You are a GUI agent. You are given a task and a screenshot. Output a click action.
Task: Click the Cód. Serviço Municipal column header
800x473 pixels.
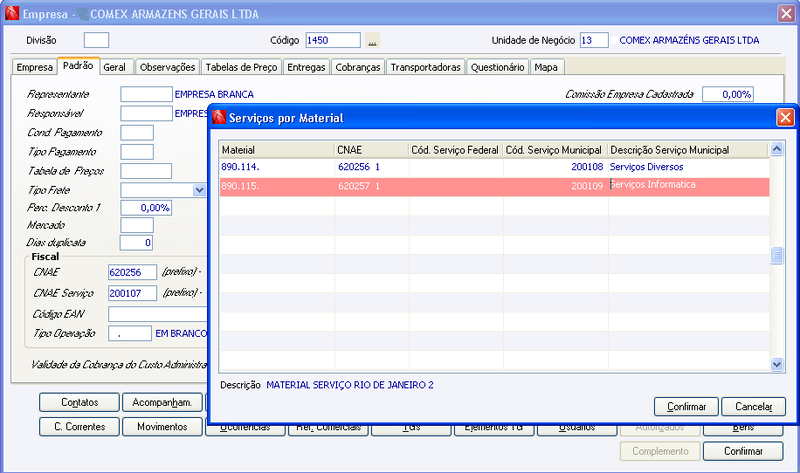555,150
